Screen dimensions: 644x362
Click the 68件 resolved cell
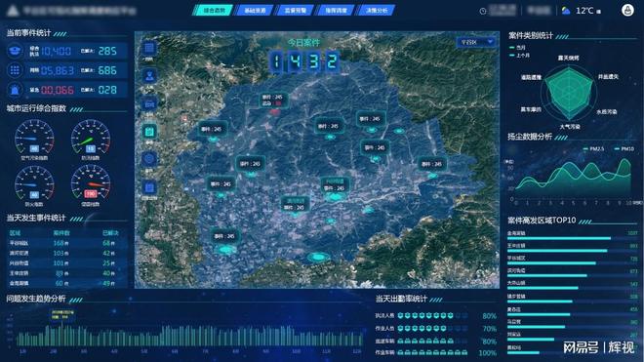click(109, 243)
